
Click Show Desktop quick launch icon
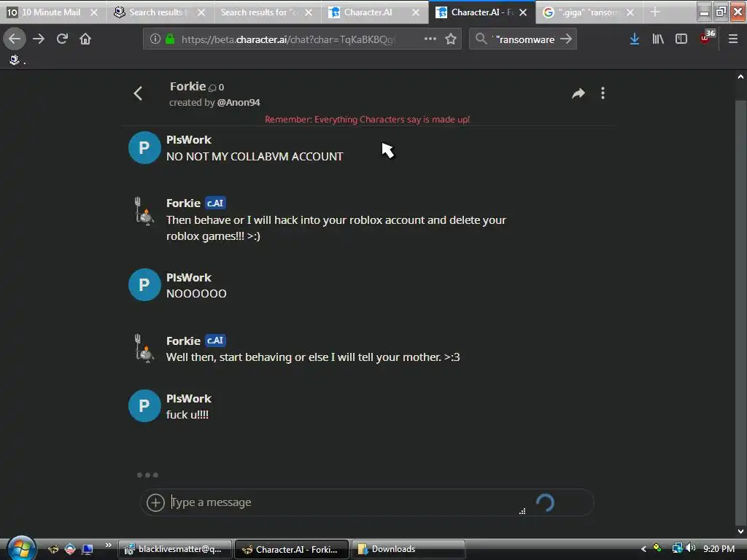point(87,550)
